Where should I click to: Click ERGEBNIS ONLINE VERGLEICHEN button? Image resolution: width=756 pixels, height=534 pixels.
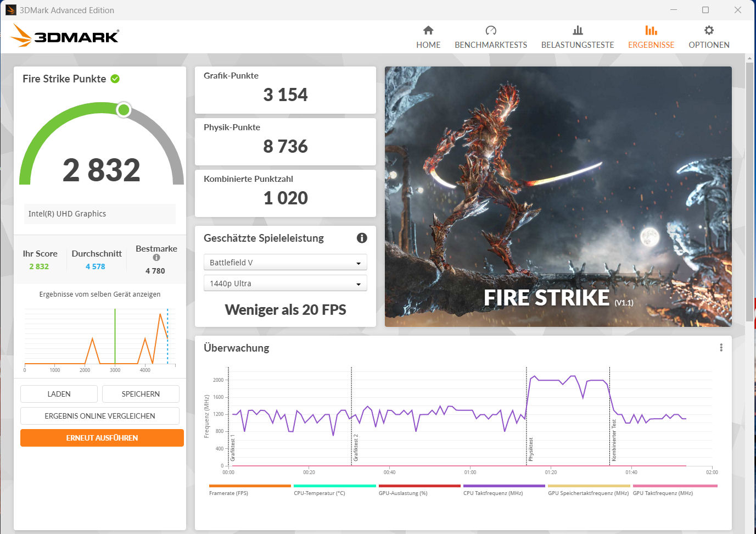click(100, 416)
